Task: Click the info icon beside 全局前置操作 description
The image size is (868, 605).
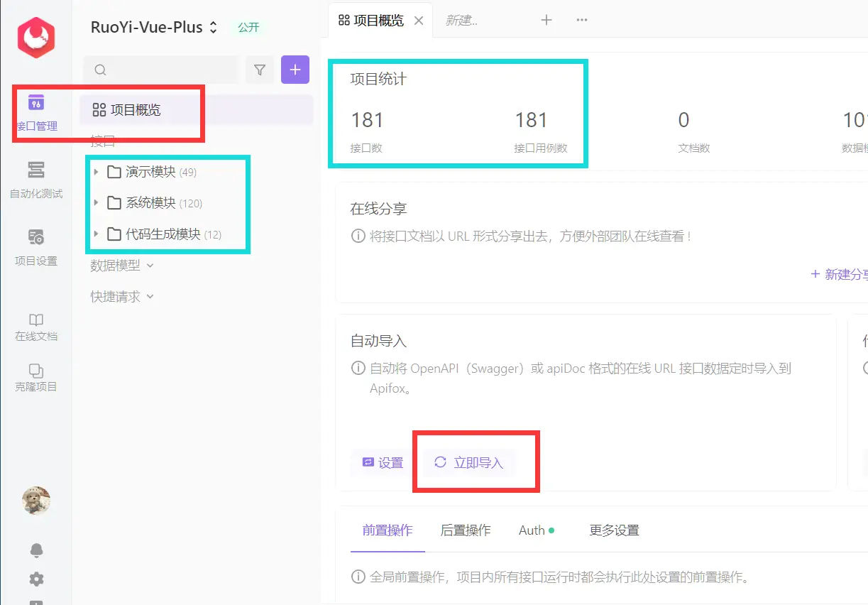Action: coord(358,577)
